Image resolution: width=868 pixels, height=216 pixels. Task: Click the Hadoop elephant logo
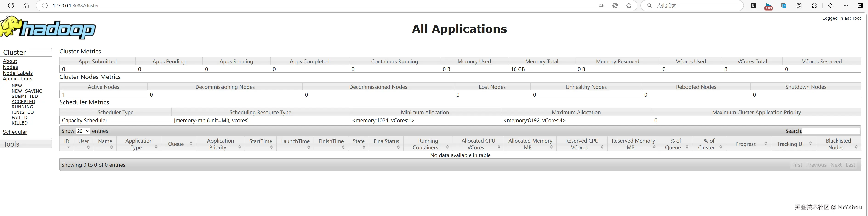pyautogui.click(x=48, y=28)
